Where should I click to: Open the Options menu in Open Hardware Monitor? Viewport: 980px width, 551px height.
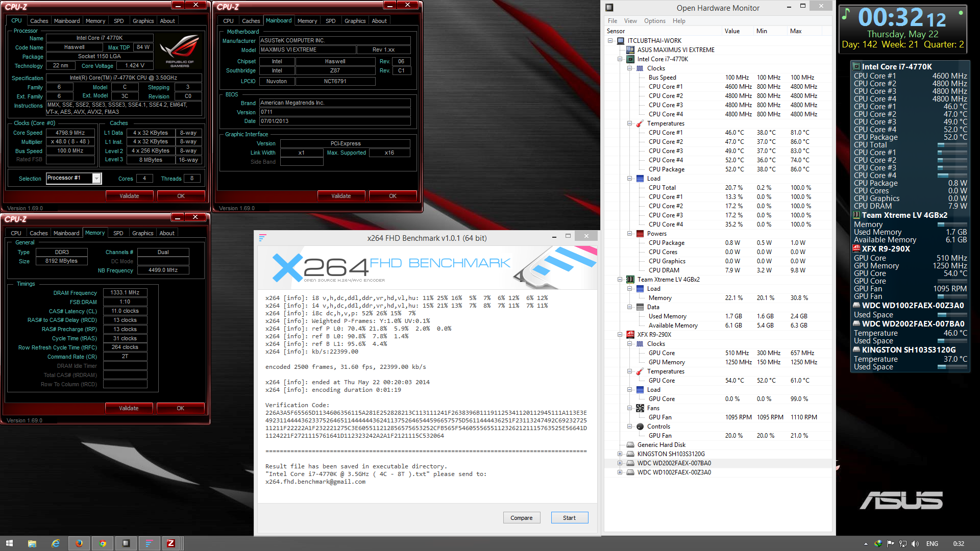click(654, 21)
